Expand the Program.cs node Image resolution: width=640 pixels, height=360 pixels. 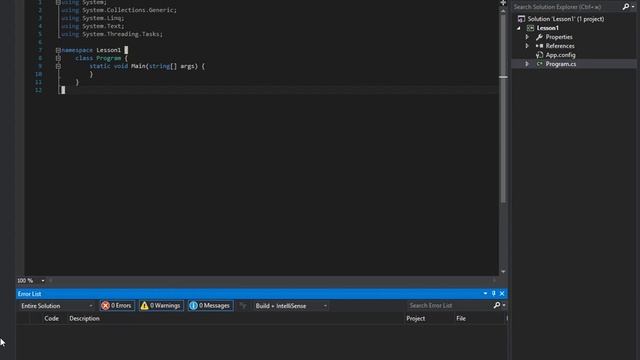click(x=527, y=64)
